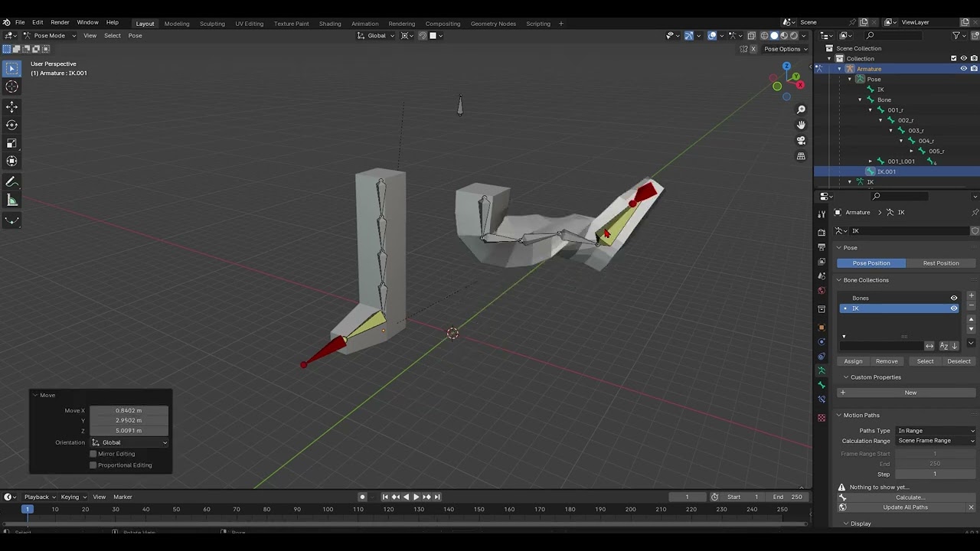The width and height of the screenshot is (980, 551).
Task: Select the Measure tool
Action: (x=11, y=201)
